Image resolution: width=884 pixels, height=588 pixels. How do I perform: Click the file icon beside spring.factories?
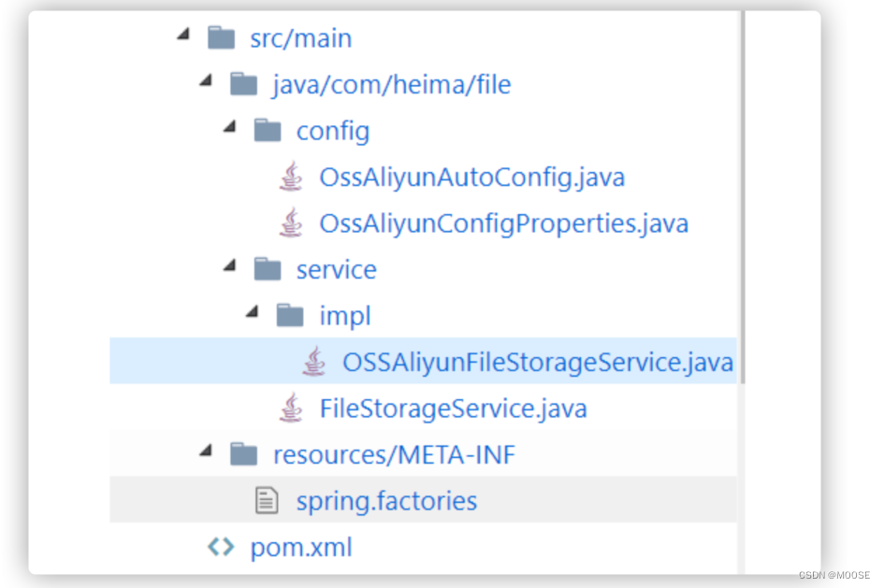tap(268, 499)
